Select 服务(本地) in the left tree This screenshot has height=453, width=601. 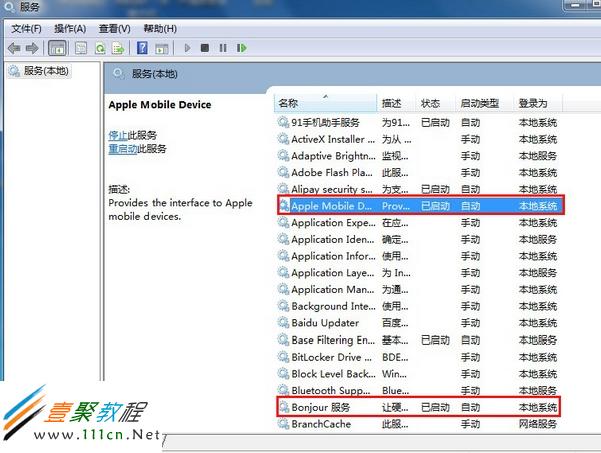pyautogui.click(x=46, y=71)
